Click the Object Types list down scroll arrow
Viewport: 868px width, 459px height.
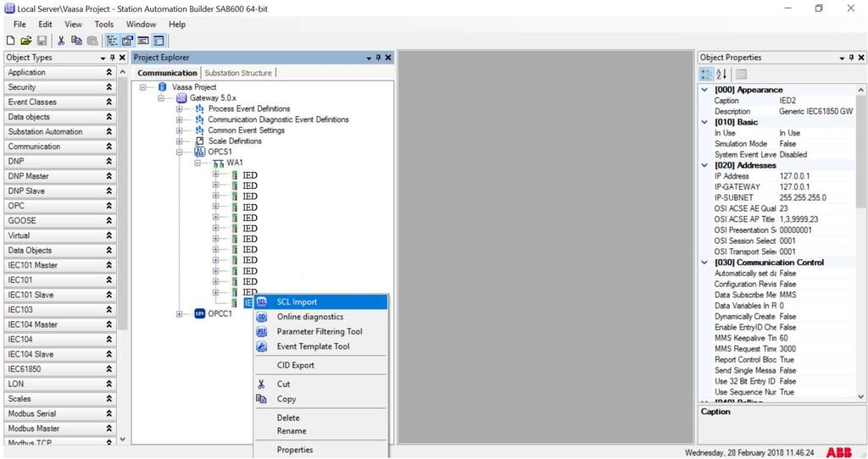(122, 439)
